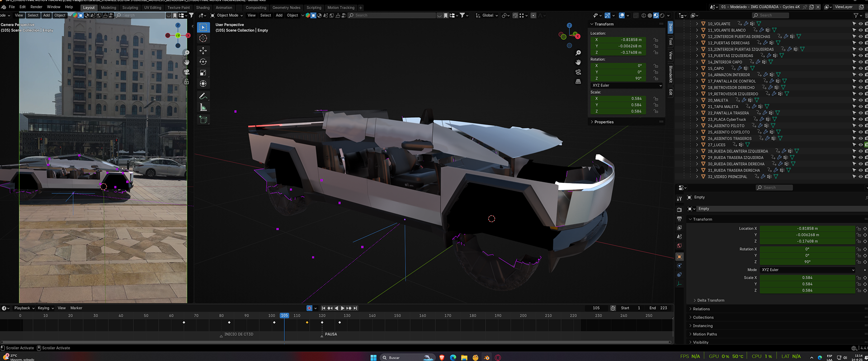868x361 pixels.
Task: Open the Tool properties tab icon
Action: click(x=679, y=199)
